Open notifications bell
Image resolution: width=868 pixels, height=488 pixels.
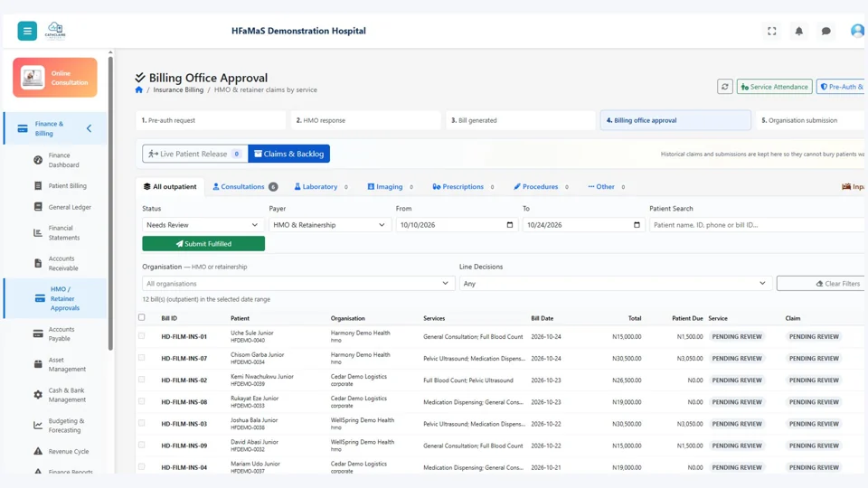coord(798,31)
